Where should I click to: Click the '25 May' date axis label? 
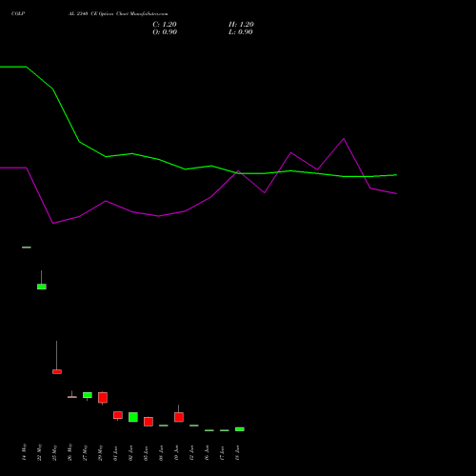coord(54,452)
